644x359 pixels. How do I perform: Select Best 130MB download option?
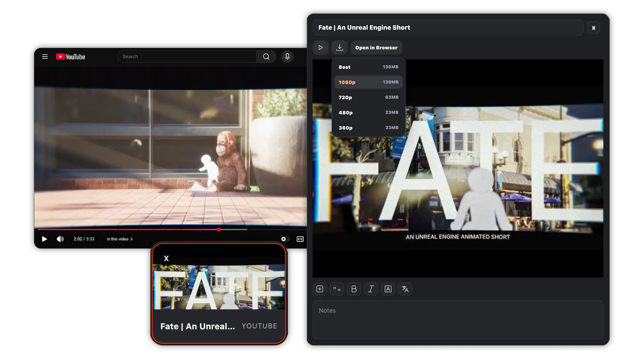(x=369, y=67)
